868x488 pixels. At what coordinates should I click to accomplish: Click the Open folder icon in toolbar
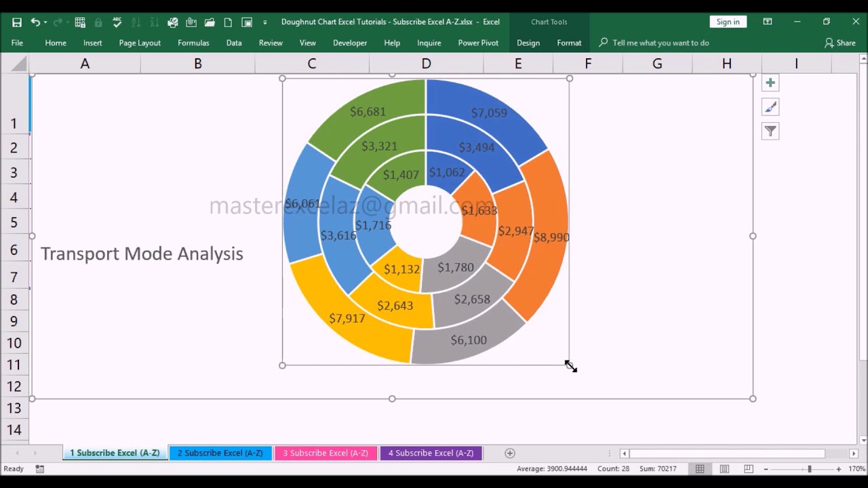tap(210, 22)
